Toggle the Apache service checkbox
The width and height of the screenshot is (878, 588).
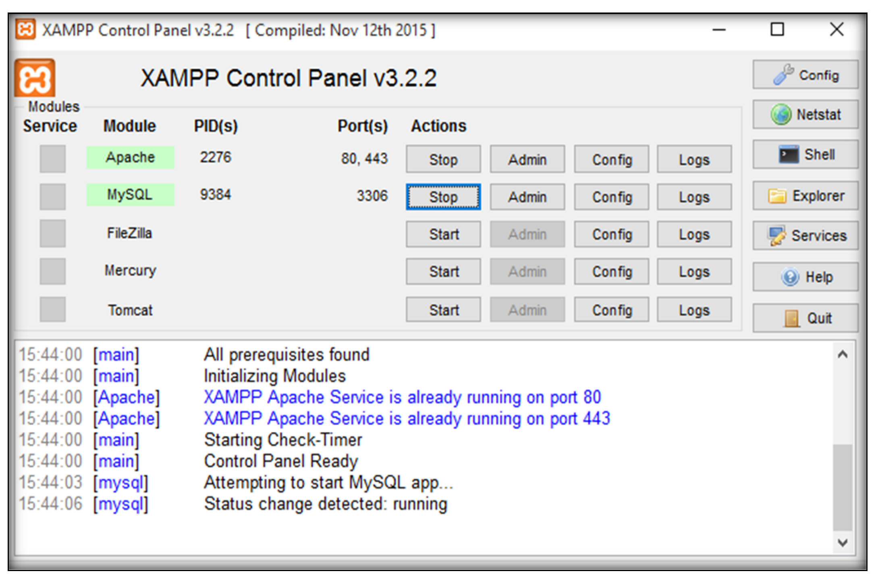tap(52, 159)
